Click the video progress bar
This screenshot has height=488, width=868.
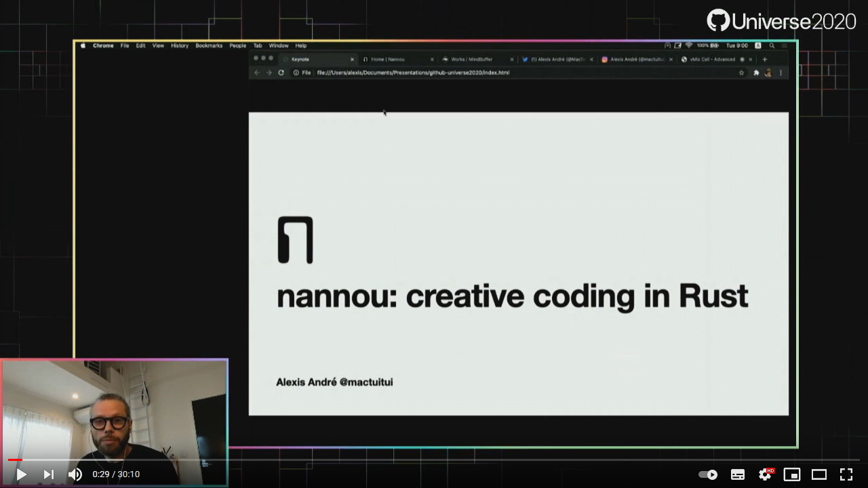[x=434, y=460]
